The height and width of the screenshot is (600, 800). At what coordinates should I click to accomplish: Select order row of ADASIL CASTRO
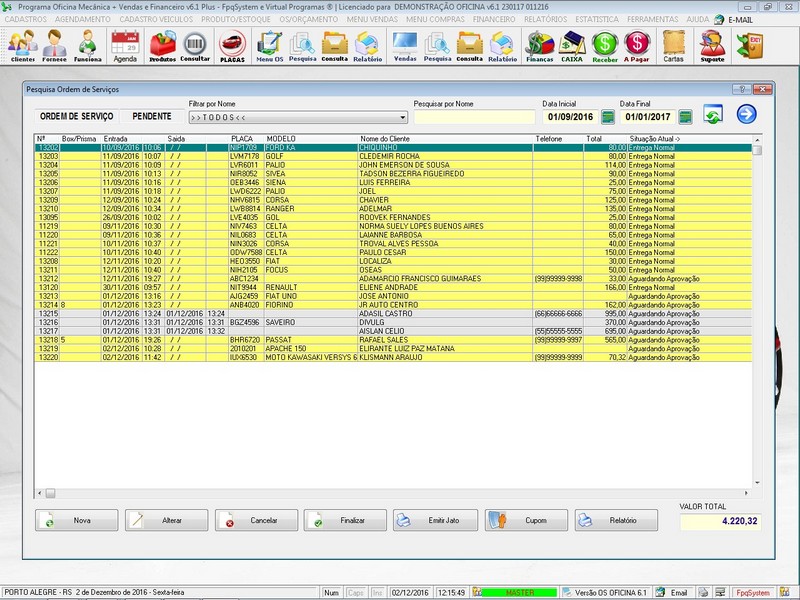393,313
